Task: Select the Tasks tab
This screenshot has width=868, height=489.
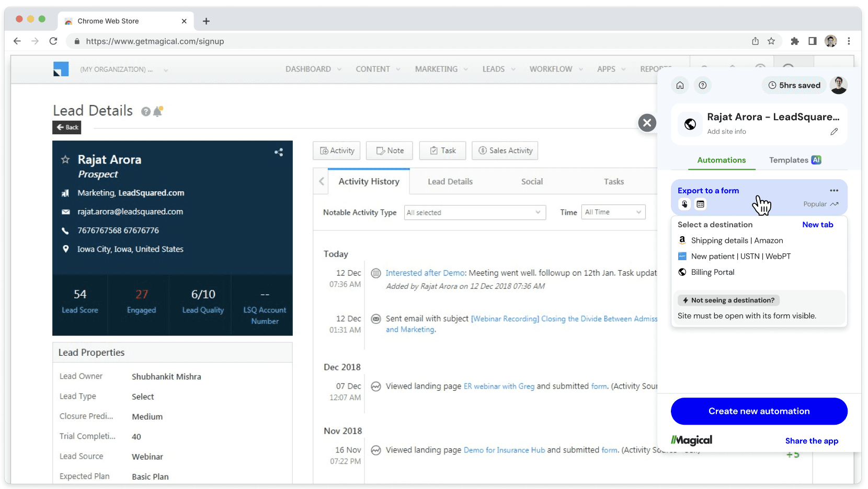Action: coord(614,181)
